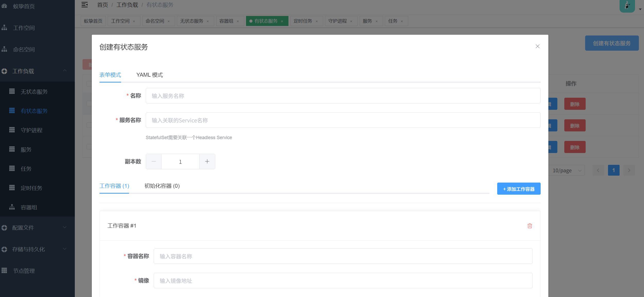Click the minus icon to decrease replicas

coord(154,161)
